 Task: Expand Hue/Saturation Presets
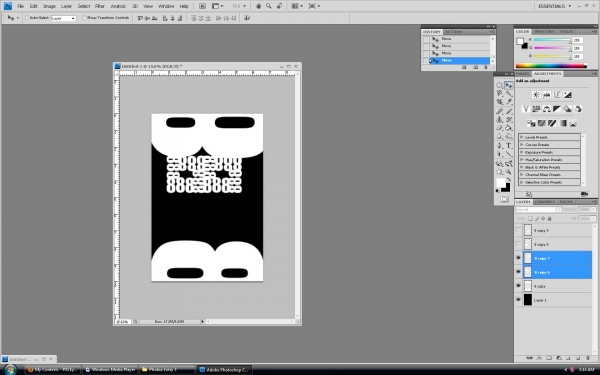click(521, 160)
